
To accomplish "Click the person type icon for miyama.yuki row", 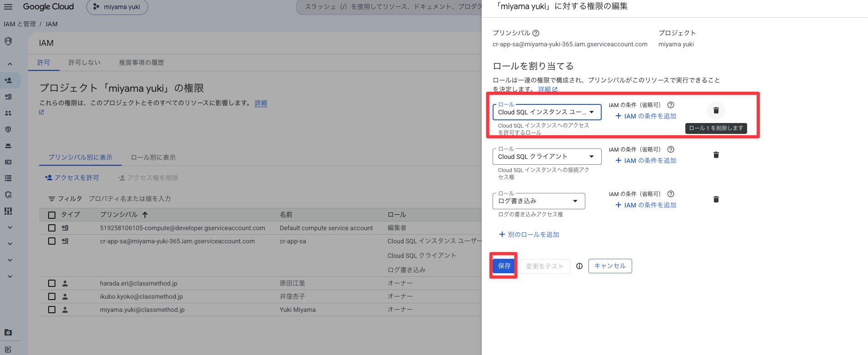I will (65, 310).
